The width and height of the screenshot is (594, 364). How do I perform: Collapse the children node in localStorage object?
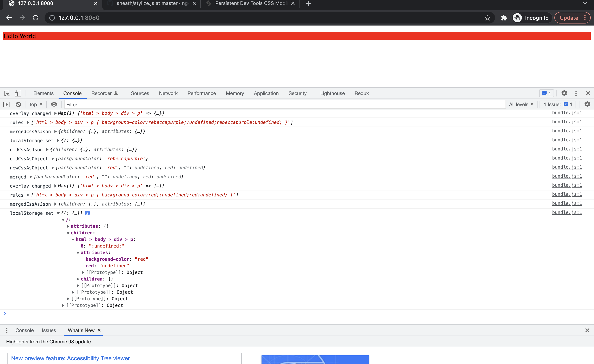click(68, 233)
